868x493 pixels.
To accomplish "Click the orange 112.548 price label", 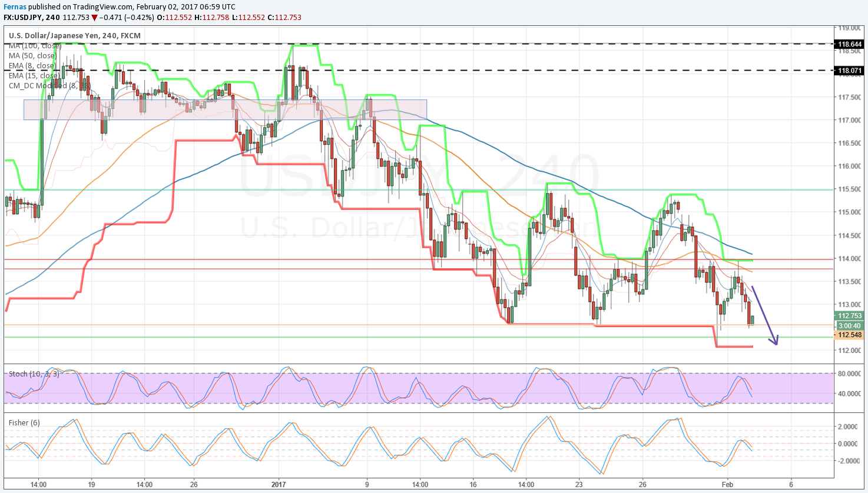I will (x=850, y=335).
